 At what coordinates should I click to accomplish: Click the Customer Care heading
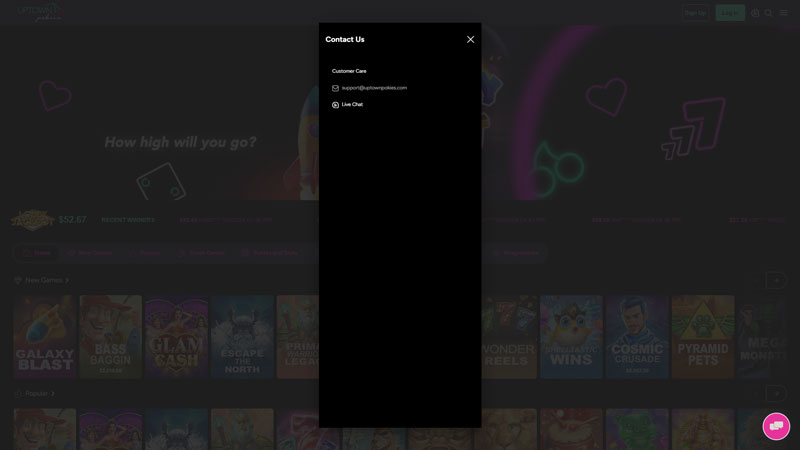pyautogui.click(x=349, y=71)
